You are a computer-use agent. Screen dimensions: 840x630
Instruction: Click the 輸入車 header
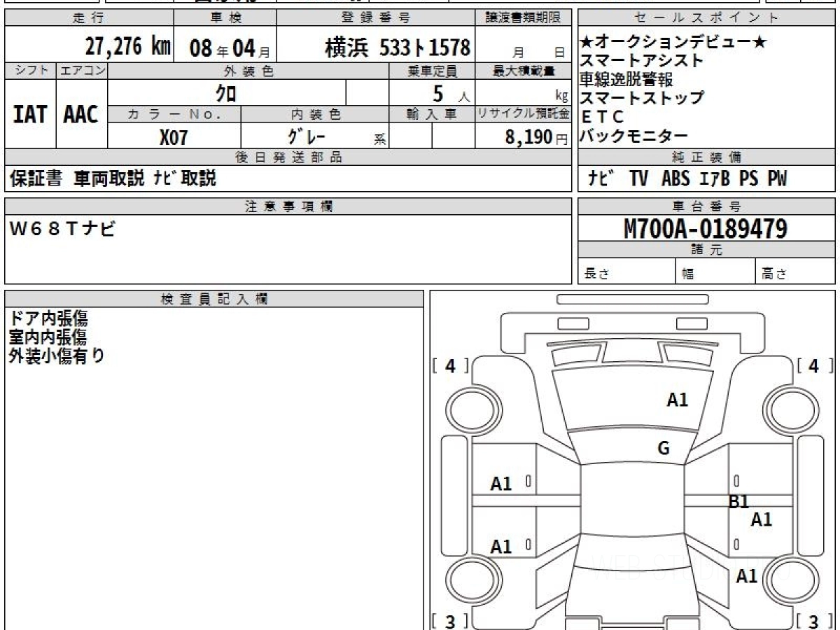432,114
